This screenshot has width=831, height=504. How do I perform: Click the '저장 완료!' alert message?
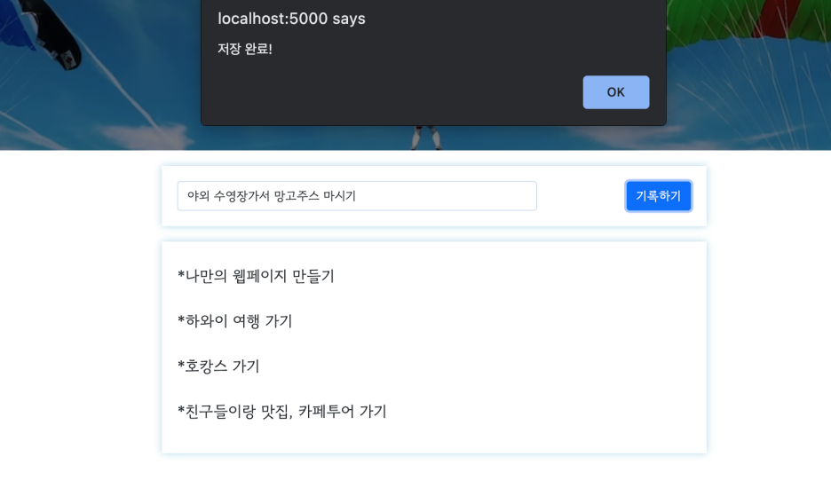245,49
